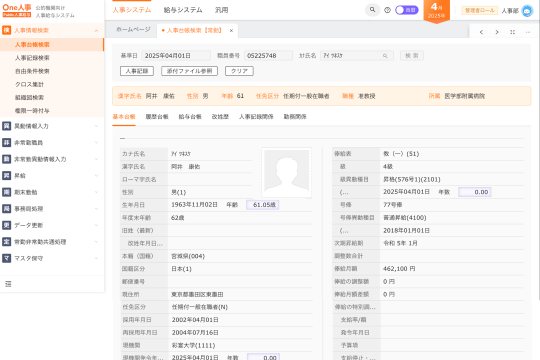This screenshot has height=360, width=540.
Task: Open the 給与システム top menu
Action: coord(183,10)
